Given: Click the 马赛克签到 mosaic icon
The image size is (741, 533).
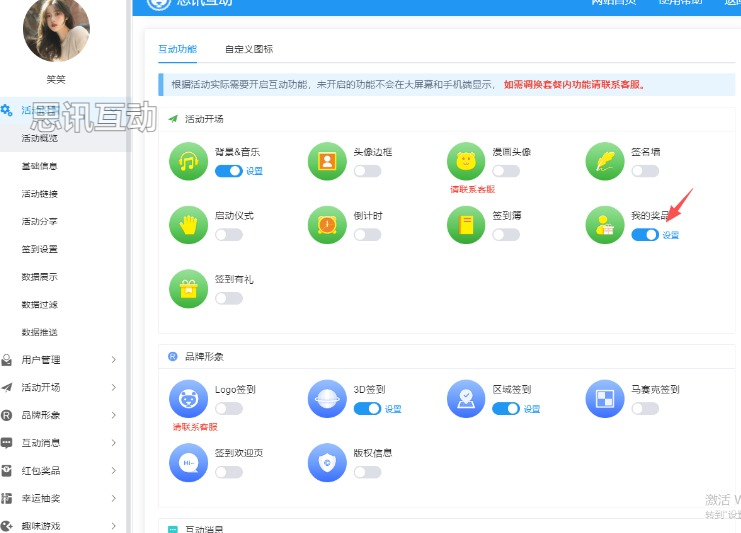Looking at the screenshot, I should click(x=605, y=398).
